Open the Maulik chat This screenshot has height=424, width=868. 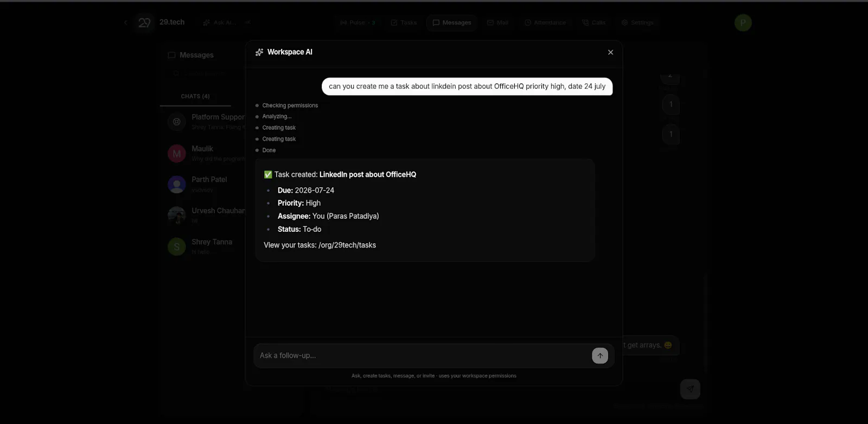point(203,154)
